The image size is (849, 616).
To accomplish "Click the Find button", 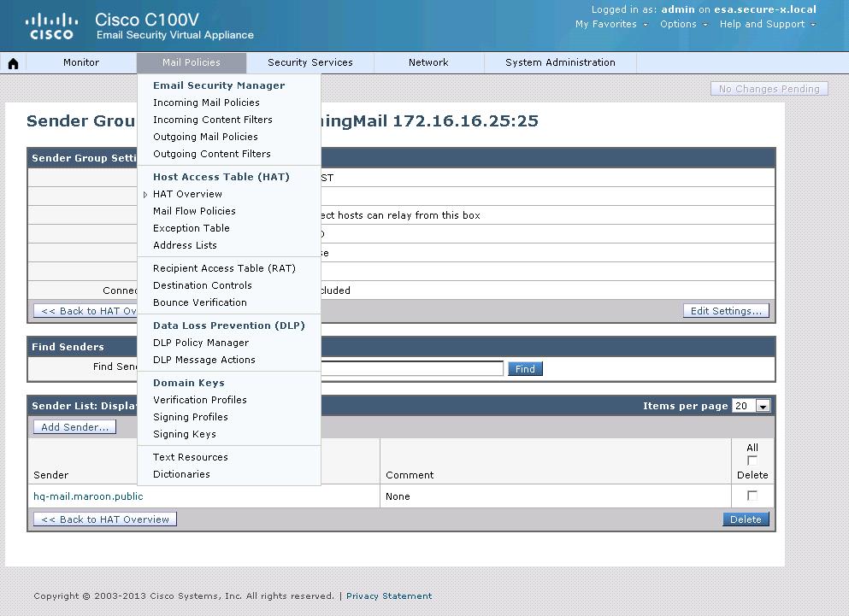I will click(525, 368).
